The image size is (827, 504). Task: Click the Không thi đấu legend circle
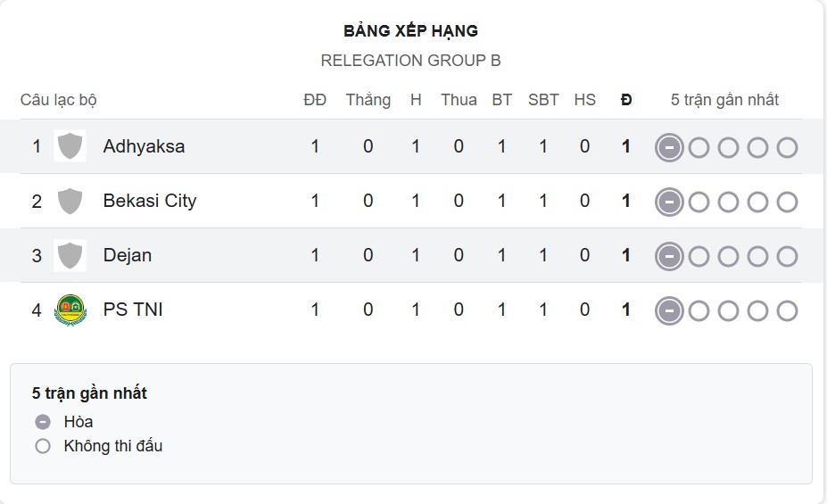[43, 446]
